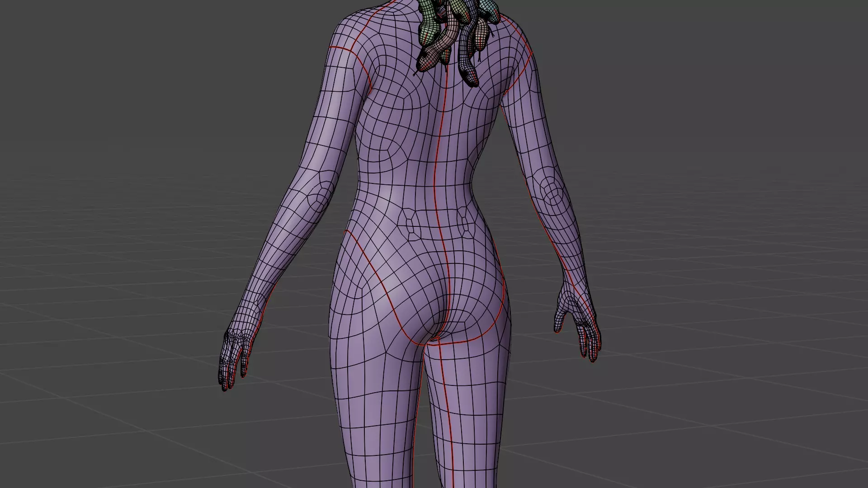This screenshot has width=868, height=488.
Task: Click the character's right hand mesh
Action: click(x=579, y=321)
